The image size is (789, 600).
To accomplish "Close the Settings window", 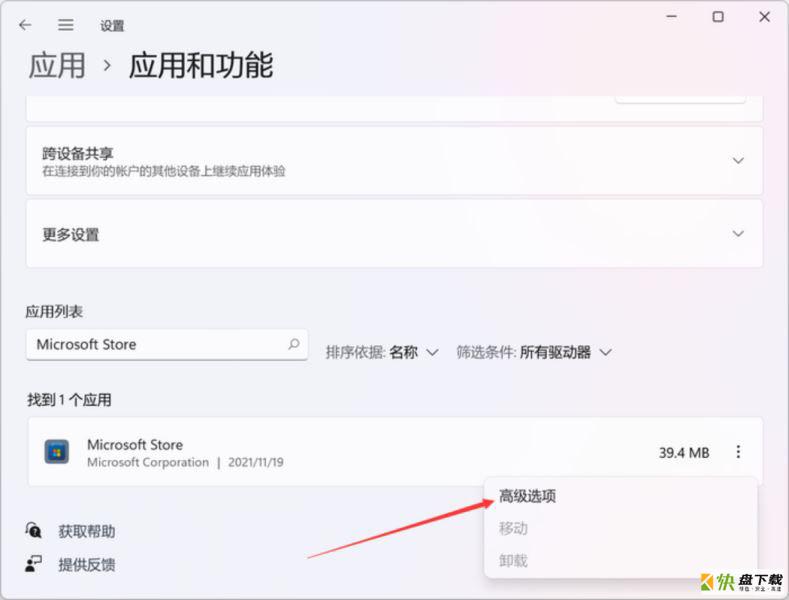I will [x=764, y=17].
